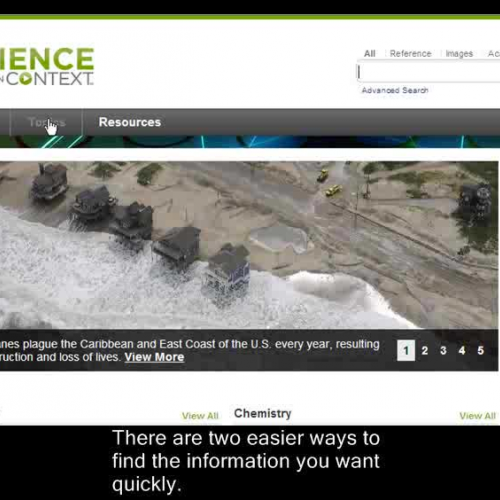The height and width of the screenshot is (500, 500).
Task: Click View All left of Chemistry
Action: [200, 416]
